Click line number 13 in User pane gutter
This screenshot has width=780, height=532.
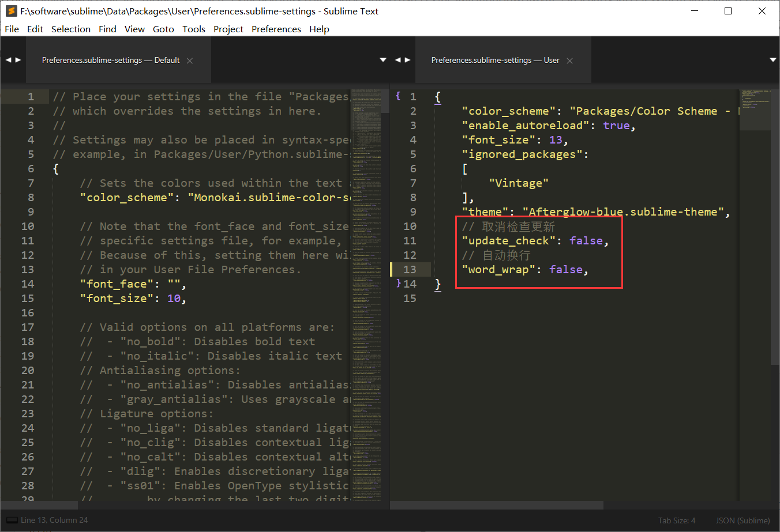coord(410,269)
